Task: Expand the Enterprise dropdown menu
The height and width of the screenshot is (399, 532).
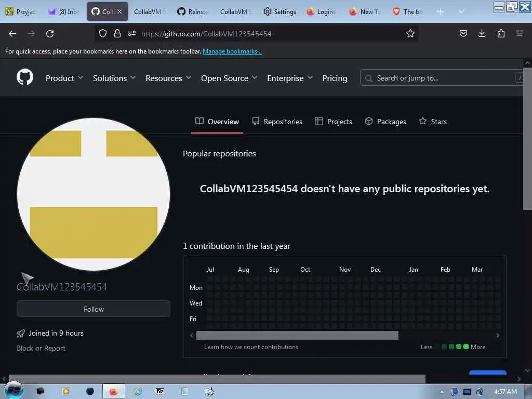Action: coord(290,78)
